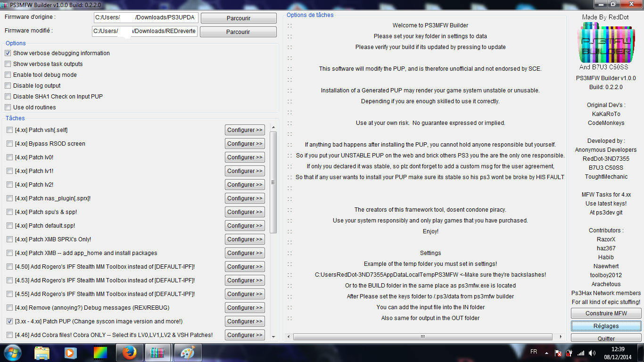The width and height of the screenshot is (644, 362).
Task: Open the rainbow gradient square taskbar icon
Action: 100,353
